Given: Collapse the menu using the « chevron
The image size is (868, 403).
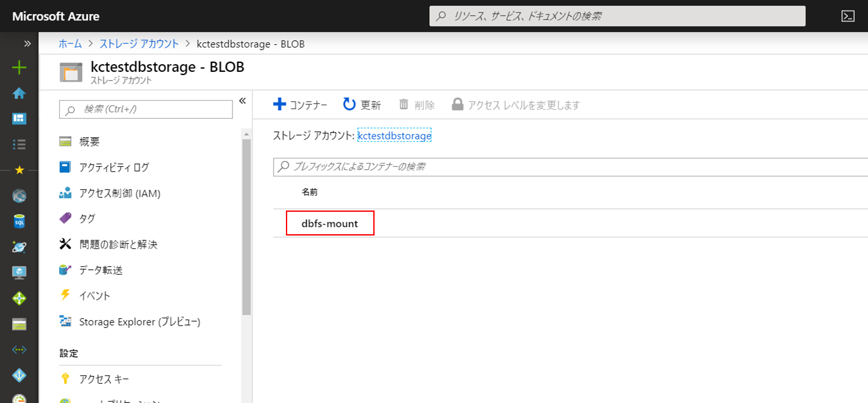Looking at the screenshot, I should (x=242, y=100).
